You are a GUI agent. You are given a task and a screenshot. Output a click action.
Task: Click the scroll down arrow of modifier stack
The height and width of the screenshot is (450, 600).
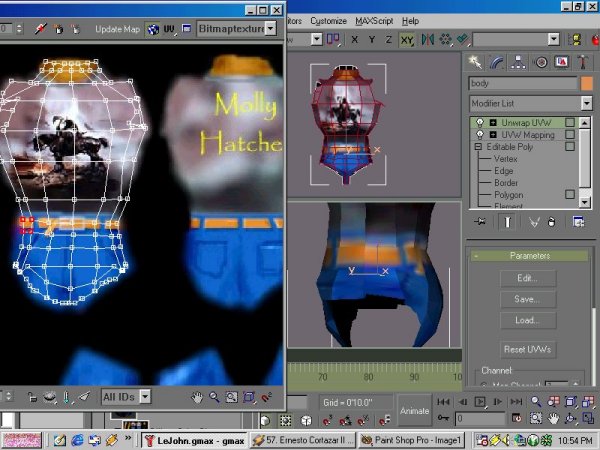click(x=584, y=202)
